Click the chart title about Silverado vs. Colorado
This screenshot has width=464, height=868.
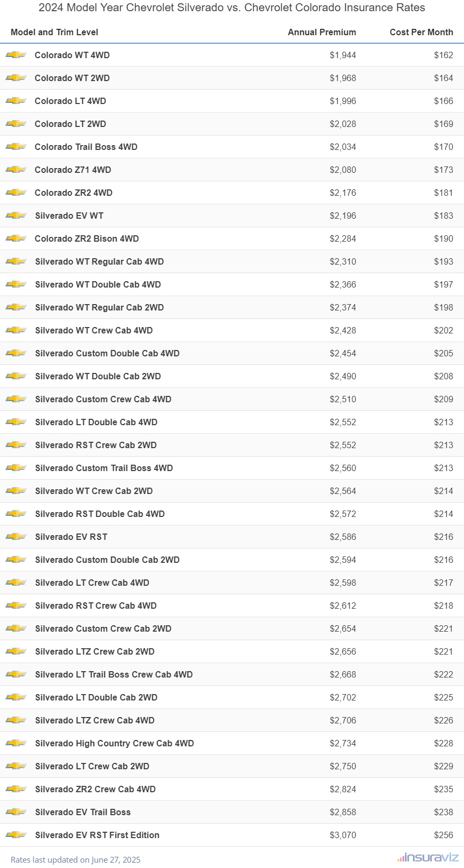point(232,7)
